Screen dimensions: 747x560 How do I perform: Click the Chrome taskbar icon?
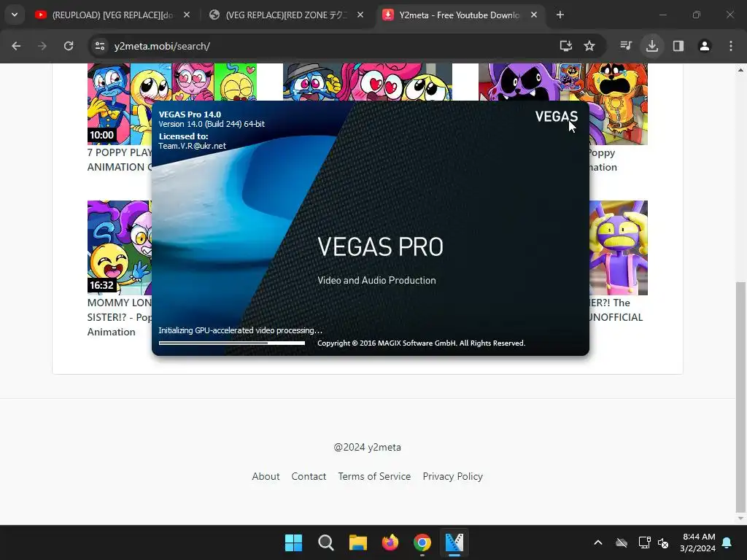(422, 542)
